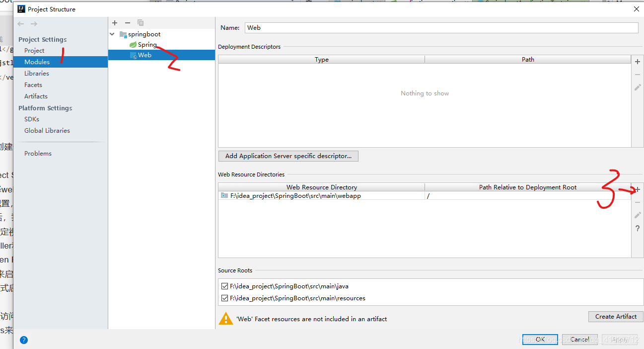Click deployment descriptors Path column header
The image size is (644, 349).
point(528,60)
